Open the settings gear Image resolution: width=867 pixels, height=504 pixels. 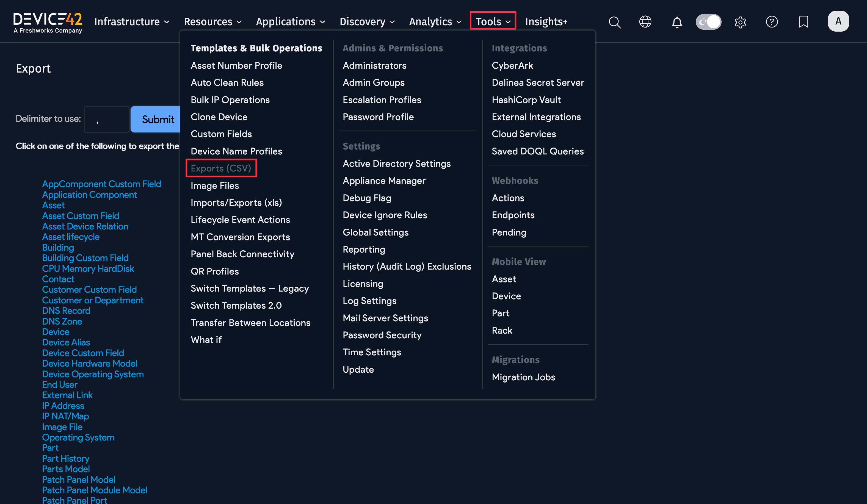click(x=740, y=22)
